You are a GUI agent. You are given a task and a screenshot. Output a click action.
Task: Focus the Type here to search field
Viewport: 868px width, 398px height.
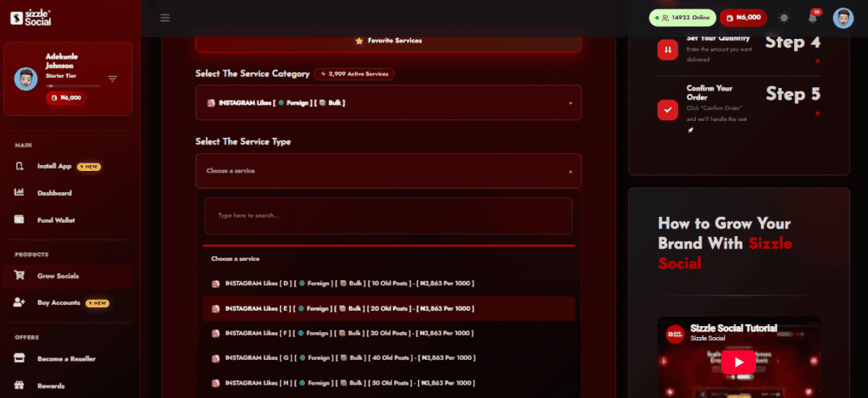(388, 216)
